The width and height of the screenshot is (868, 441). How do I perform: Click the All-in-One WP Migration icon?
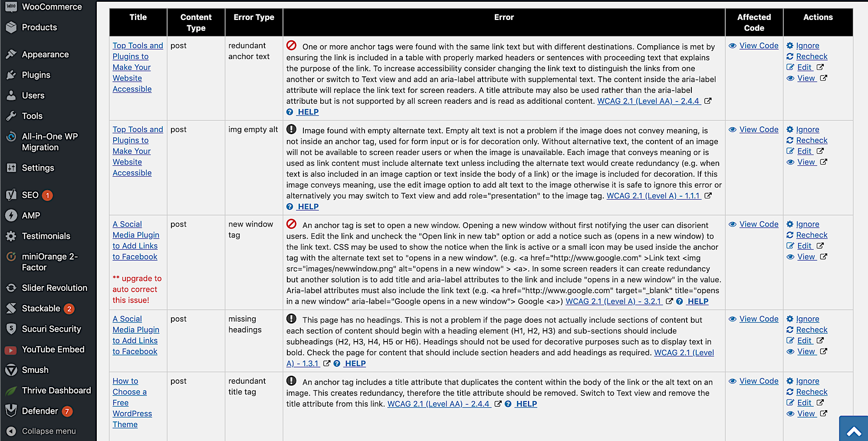(x=11, y=137)
